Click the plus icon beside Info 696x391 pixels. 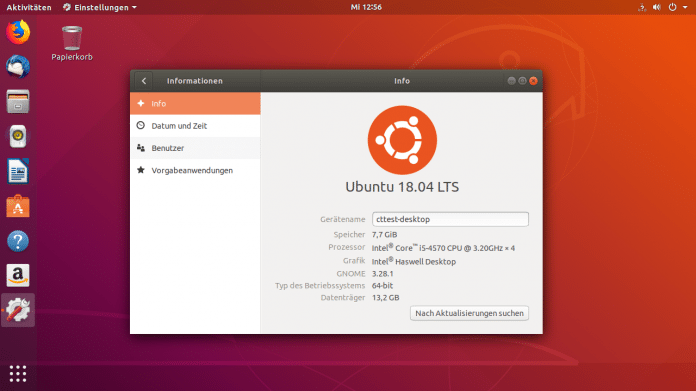click(x=141, y=103)
